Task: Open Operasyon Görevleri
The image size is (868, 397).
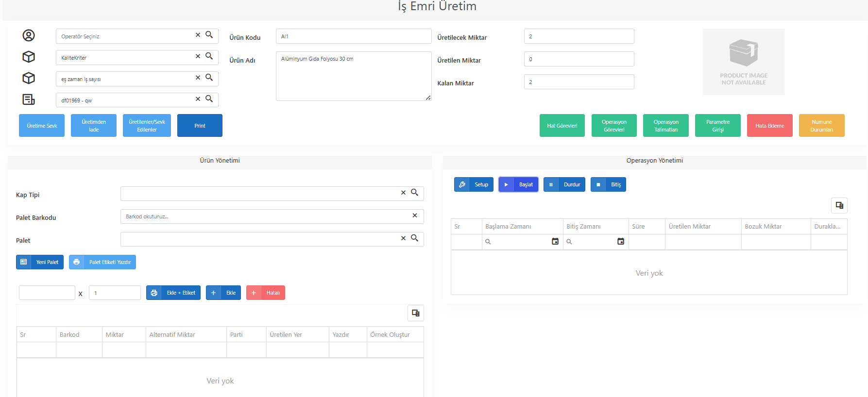Action: pos(614,126)
